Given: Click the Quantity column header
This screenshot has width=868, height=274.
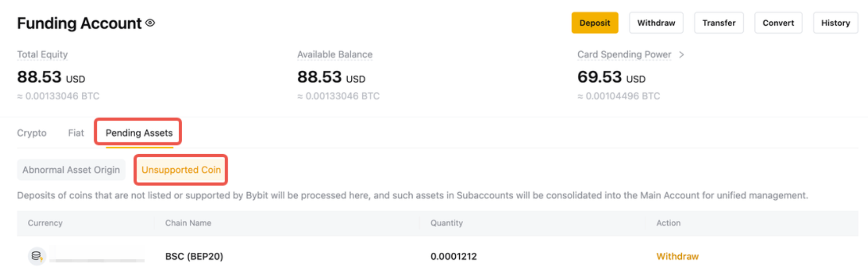Looking at the screenshot, I should [446, 223].
